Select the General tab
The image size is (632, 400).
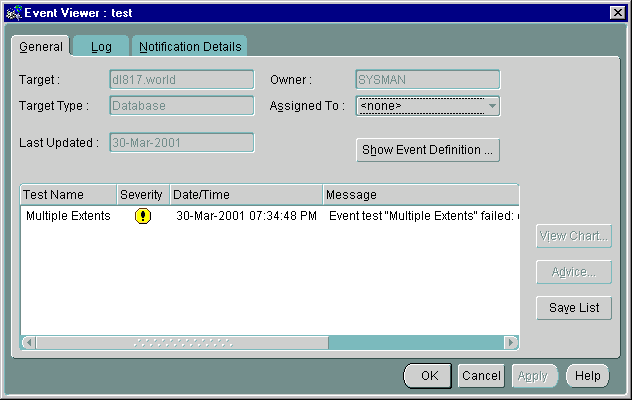tap(41, 46)
